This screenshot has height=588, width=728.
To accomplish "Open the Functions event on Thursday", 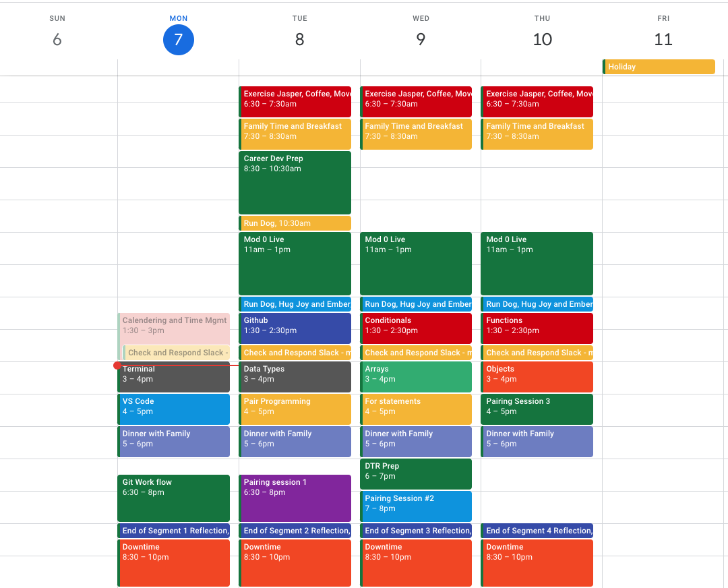I will click(x=537, y=328).
